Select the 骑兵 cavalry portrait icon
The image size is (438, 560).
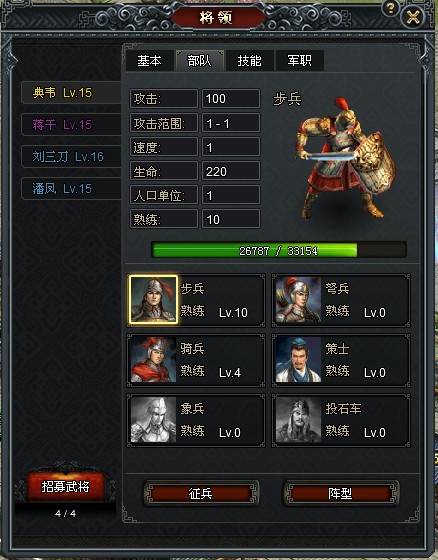click(153, 359)
